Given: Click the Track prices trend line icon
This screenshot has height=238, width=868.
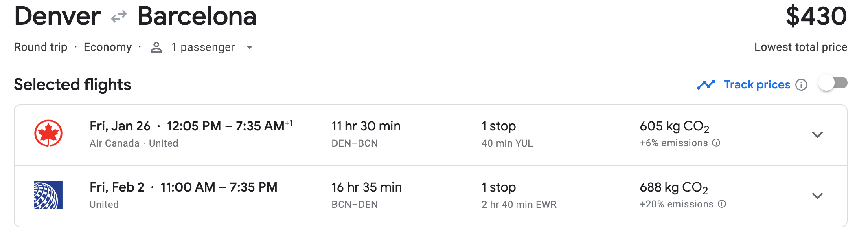Looking at the screenshot, I should 706,85.
